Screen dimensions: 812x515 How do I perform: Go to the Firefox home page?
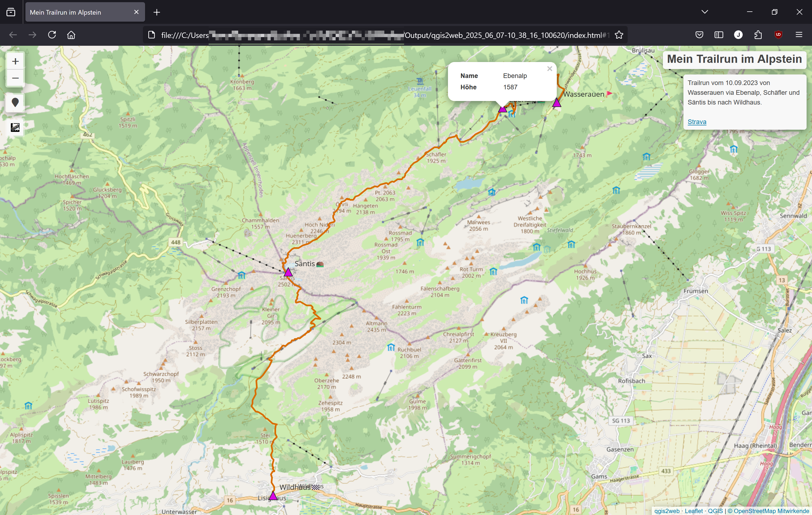tap(71, 35)
